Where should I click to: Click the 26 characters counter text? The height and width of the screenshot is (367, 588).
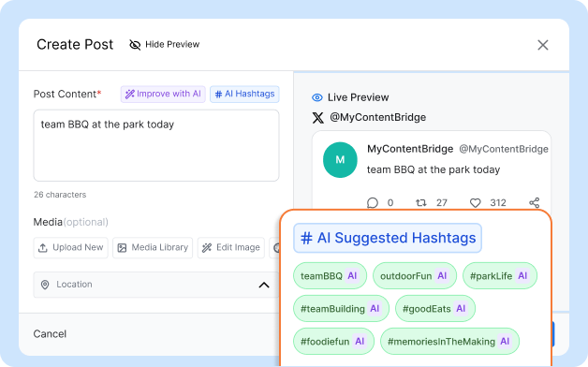[x=60, y=195]
